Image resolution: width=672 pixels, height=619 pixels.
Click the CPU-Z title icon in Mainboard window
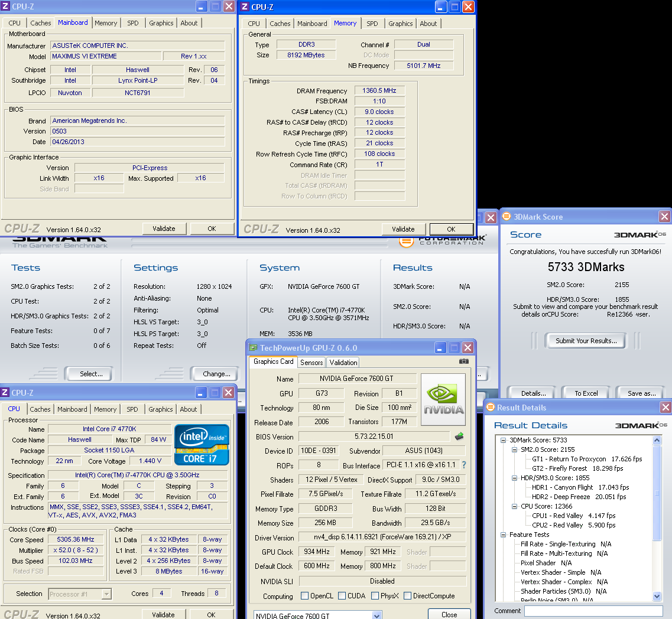(x=5, y=6)
